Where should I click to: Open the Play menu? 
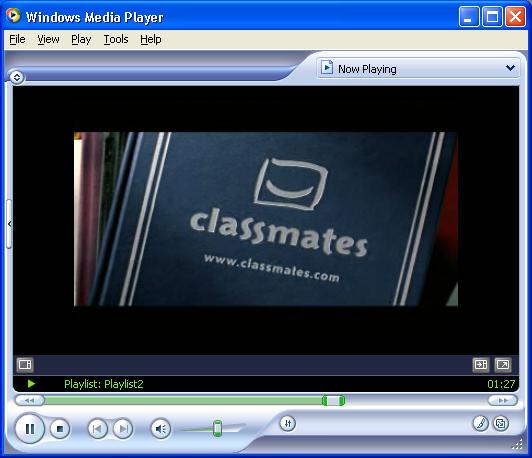point(81,39)
